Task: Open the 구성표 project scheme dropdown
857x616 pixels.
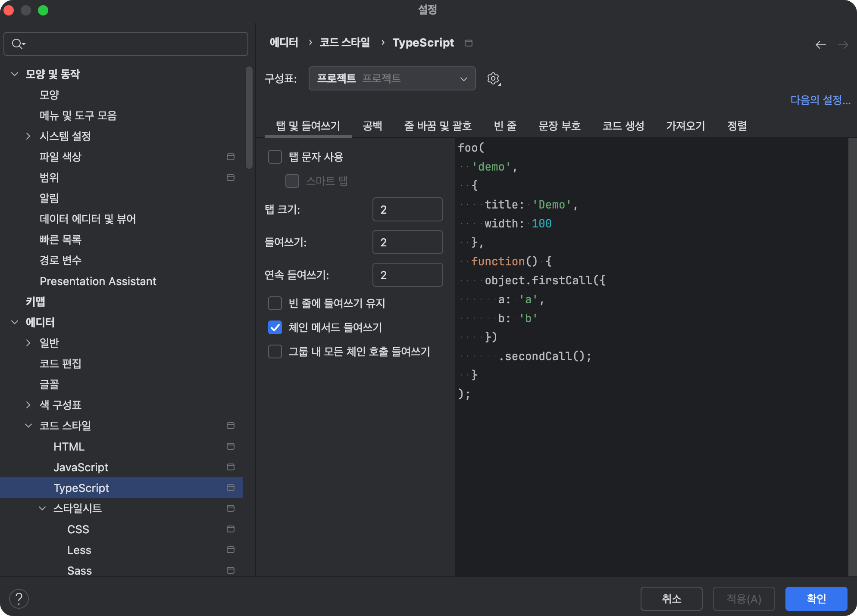Action: tap(392, 78)
